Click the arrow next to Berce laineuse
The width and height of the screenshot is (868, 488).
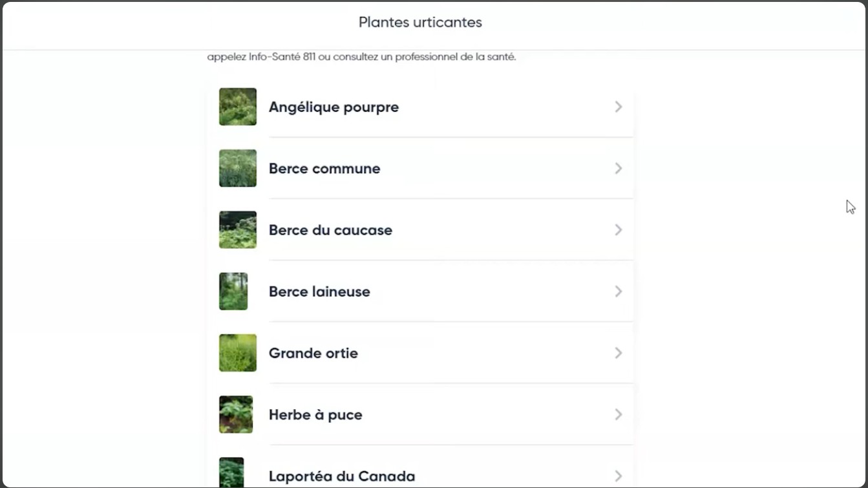click(x=619, y=292)
